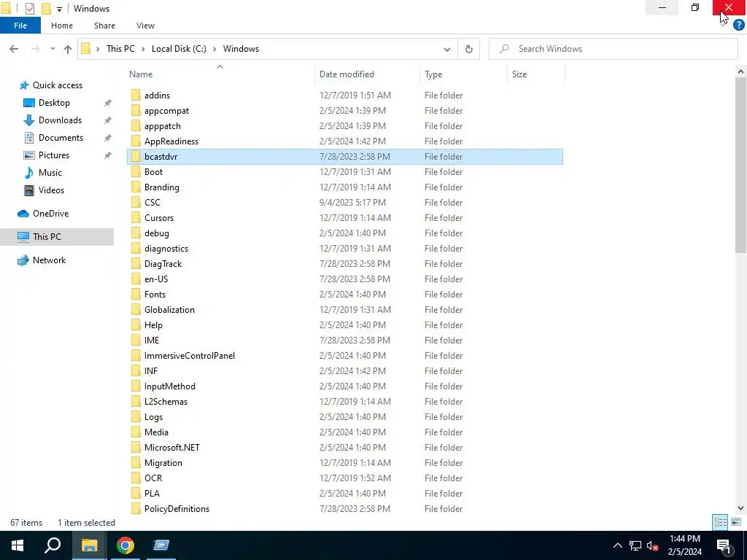Sort by Date modified column
The width and height of the screenshot is (747, 560).
pos(347,74)
